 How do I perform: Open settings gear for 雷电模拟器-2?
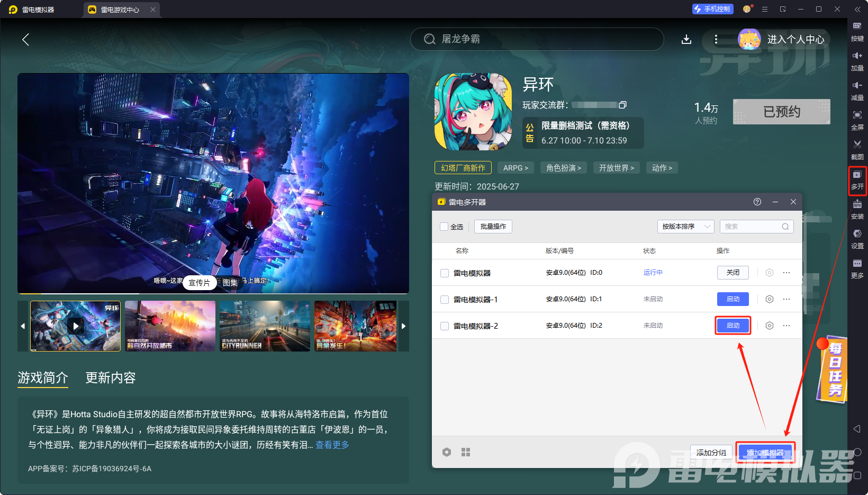770,326
